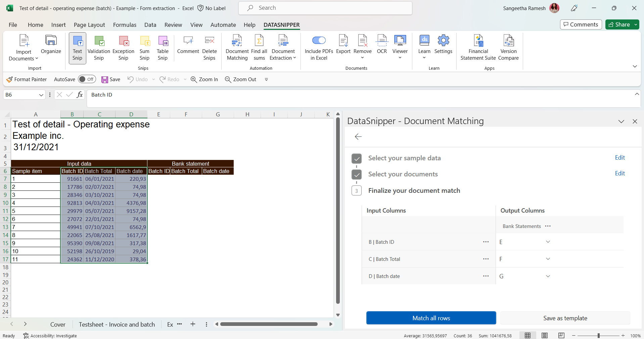Select the Text Snip tool
Image resolution: width=644 pixels, height=339 pixels.
click(77, 48)
